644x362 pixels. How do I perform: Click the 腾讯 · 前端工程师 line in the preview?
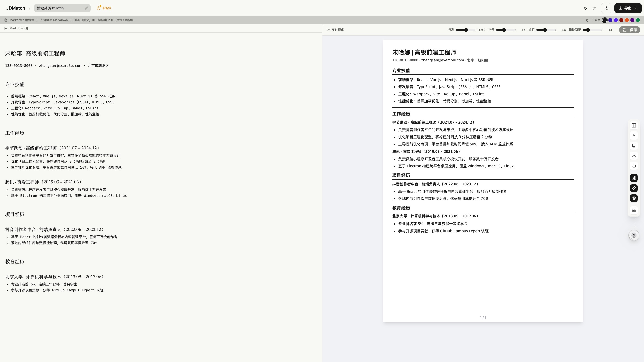click(x=426, y=152)
